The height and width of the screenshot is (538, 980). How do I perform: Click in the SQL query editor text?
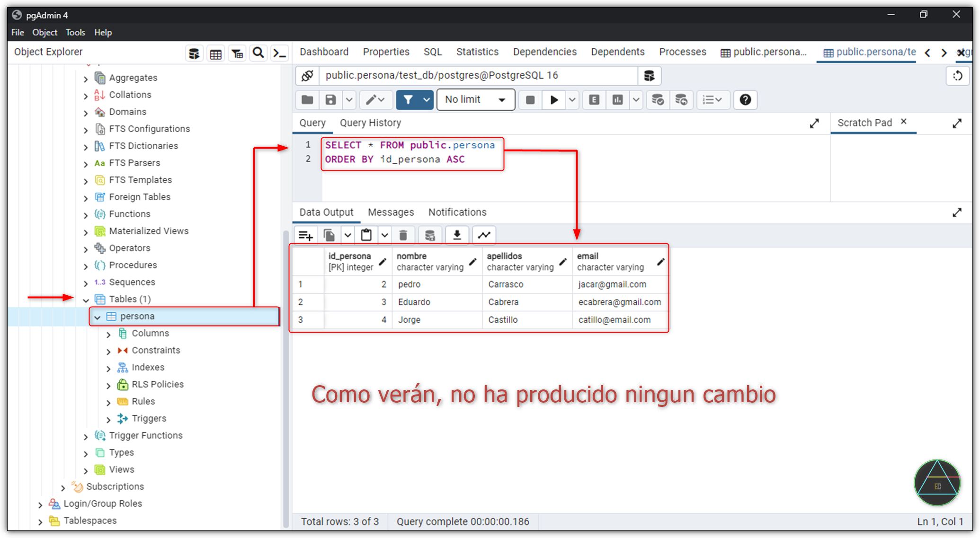coord(410,152)
